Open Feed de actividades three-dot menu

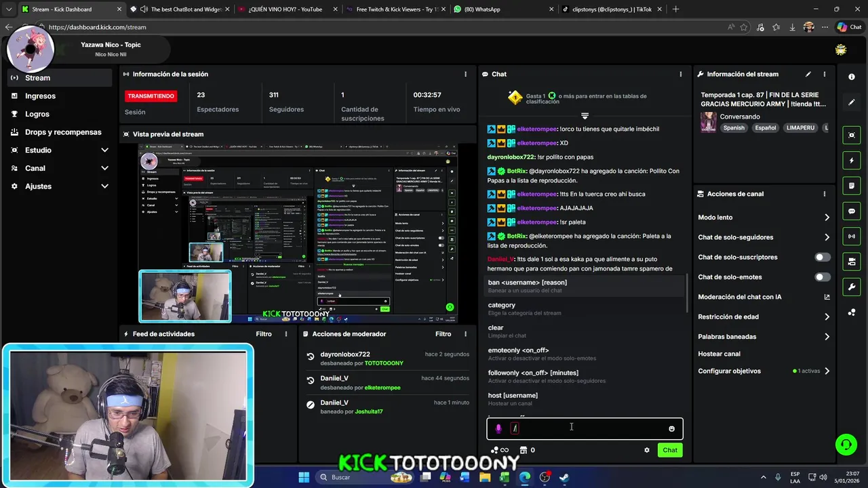[x=286, y=334]
